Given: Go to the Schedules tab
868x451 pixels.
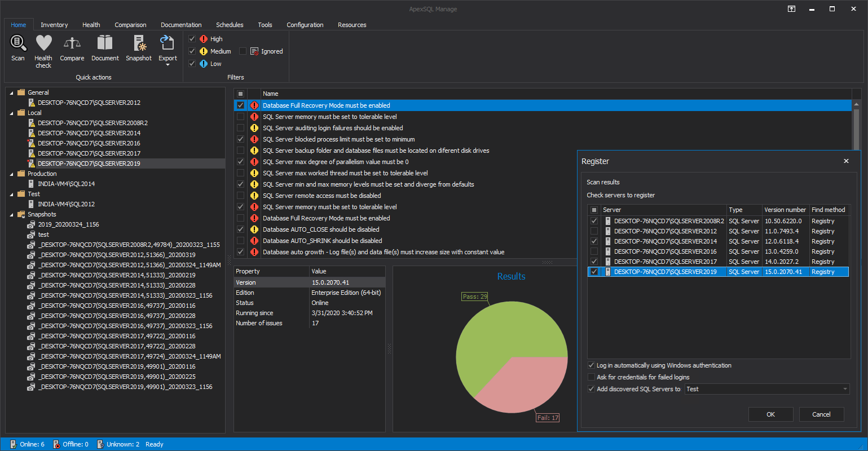Looking at the screenshot, I should 230,25.
